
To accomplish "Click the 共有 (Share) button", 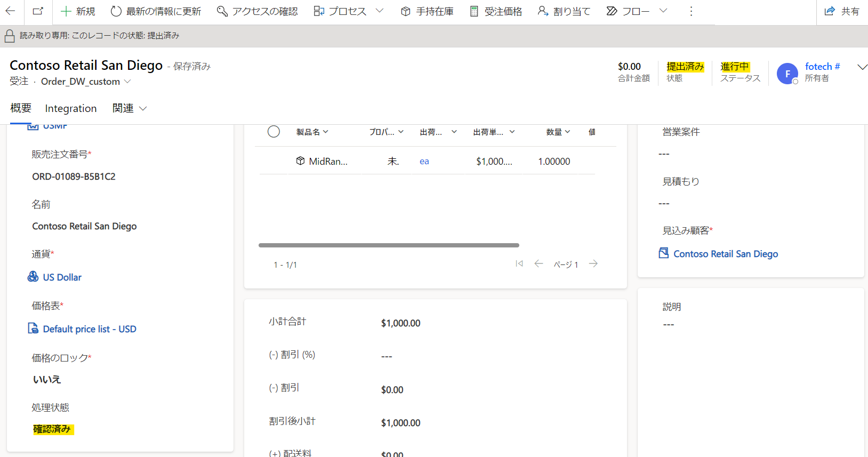I will click(842, 11).
